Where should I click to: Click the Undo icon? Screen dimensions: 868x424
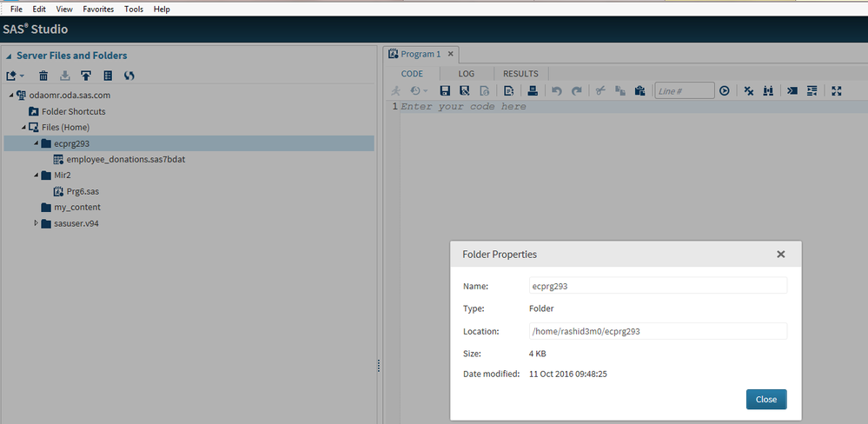click(557, 90)
